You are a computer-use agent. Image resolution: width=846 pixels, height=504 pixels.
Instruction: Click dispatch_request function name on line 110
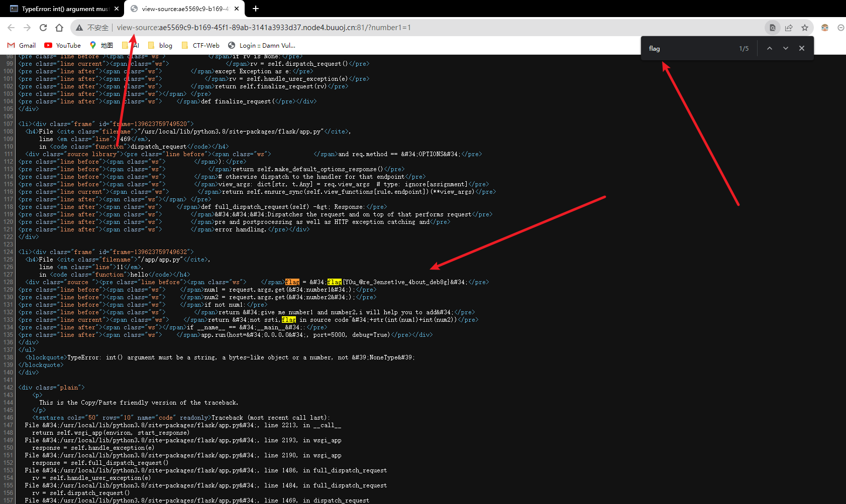click(x=159, y=147)
